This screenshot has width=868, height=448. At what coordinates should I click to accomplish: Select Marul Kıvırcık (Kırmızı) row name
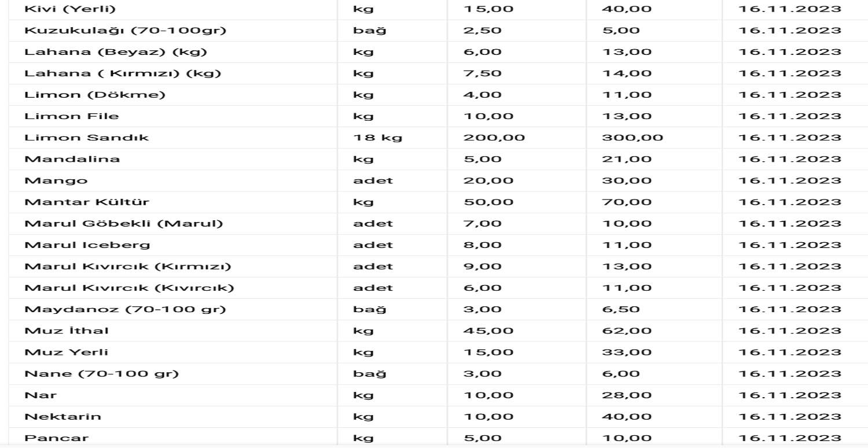click(128, 266)
